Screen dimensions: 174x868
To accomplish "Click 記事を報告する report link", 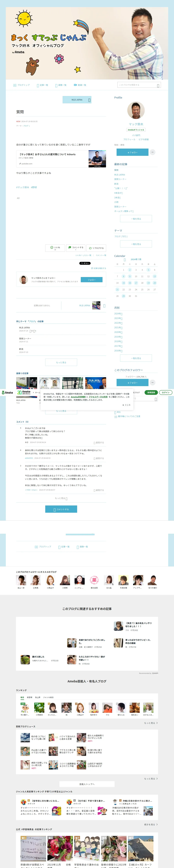I will (98, 268).
